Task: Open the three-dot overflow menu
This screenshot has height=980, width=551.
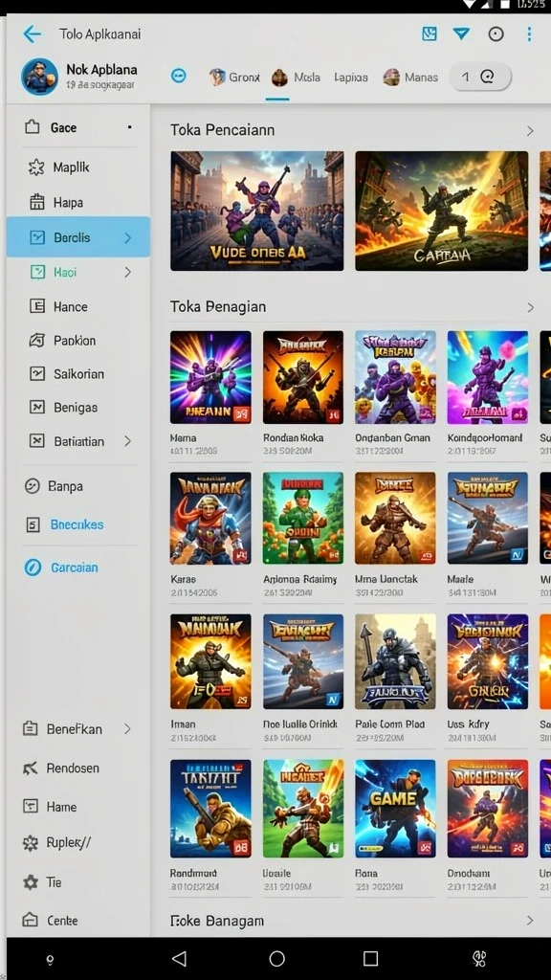Action: (529, 33)
